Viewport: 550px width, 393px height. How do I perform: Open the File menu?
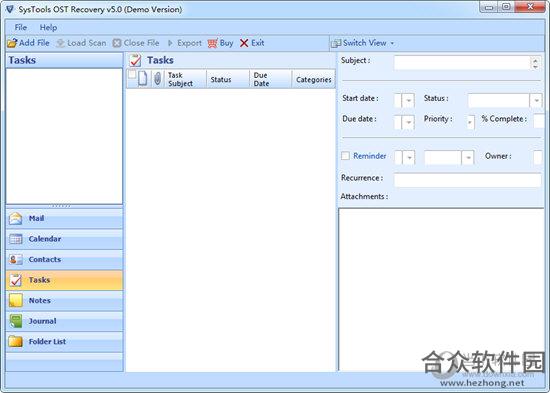click(x=21, y=27)
